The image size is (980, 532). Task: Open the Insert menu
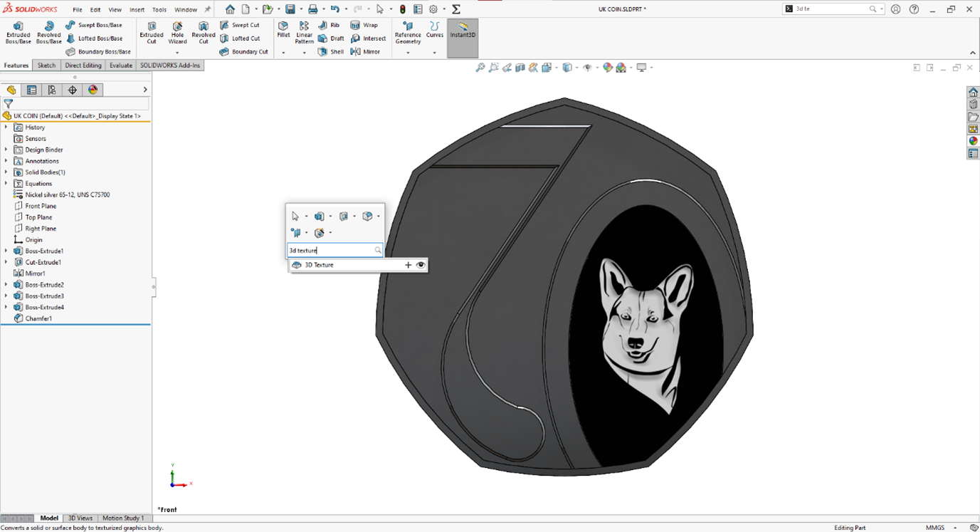pyautogui.click(x=137, y=10)
